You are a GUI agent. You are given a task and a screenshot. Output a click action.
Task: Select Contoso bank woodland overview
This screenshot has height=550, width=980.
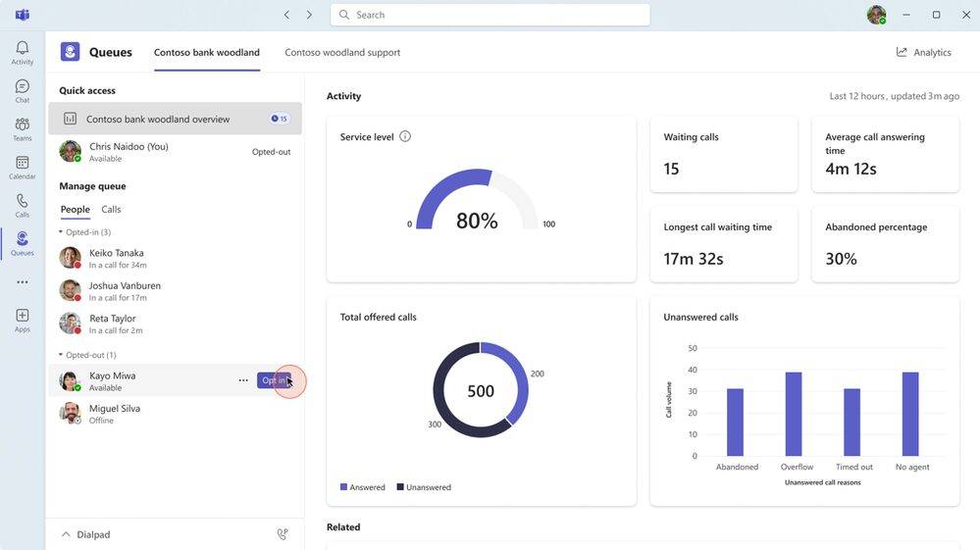tap(175, 119)
